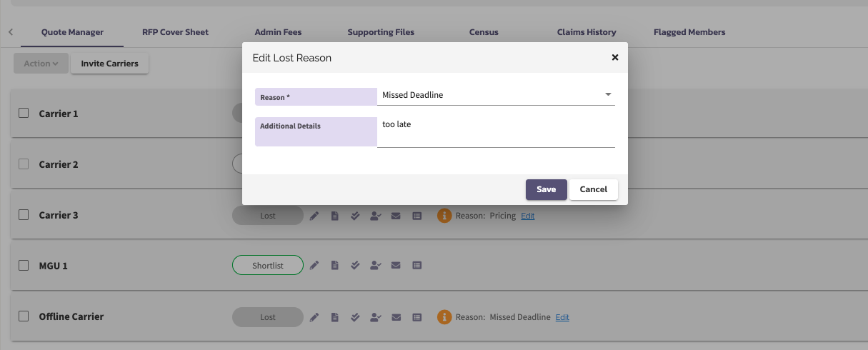Click the Offline Carrier row name

(x=71, y=316)
